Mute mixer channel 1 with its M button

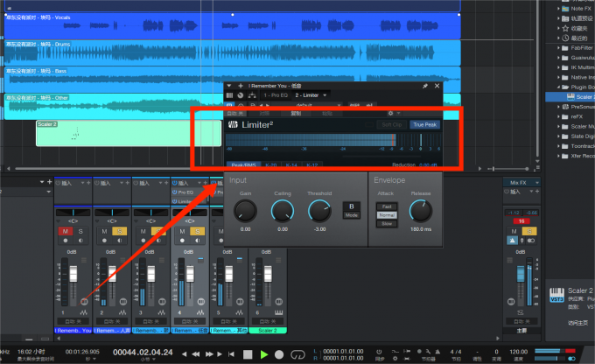[66, 231]
